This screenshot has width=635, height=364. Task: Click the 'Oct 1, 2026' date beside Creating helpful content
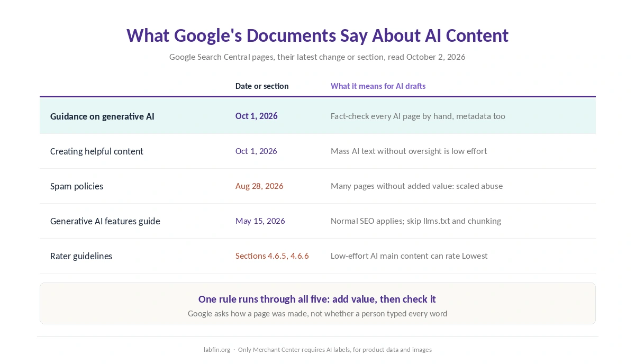coord(256,151)
